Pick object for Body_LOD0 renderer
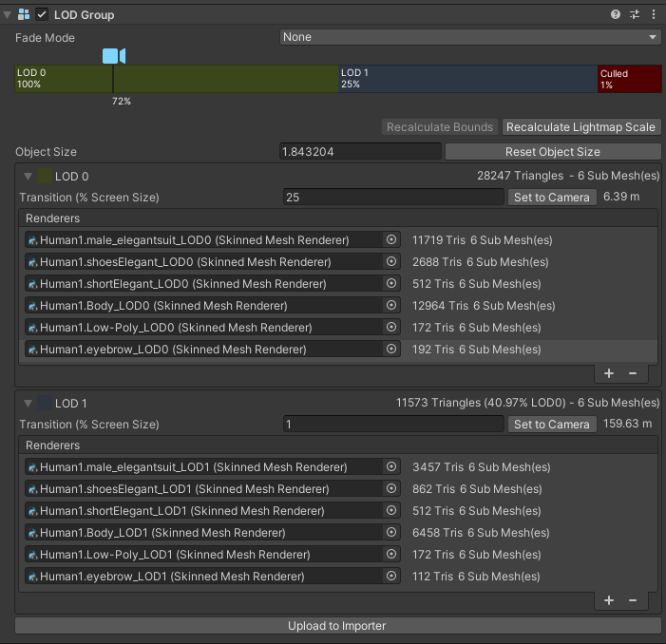 click(390, 306)
